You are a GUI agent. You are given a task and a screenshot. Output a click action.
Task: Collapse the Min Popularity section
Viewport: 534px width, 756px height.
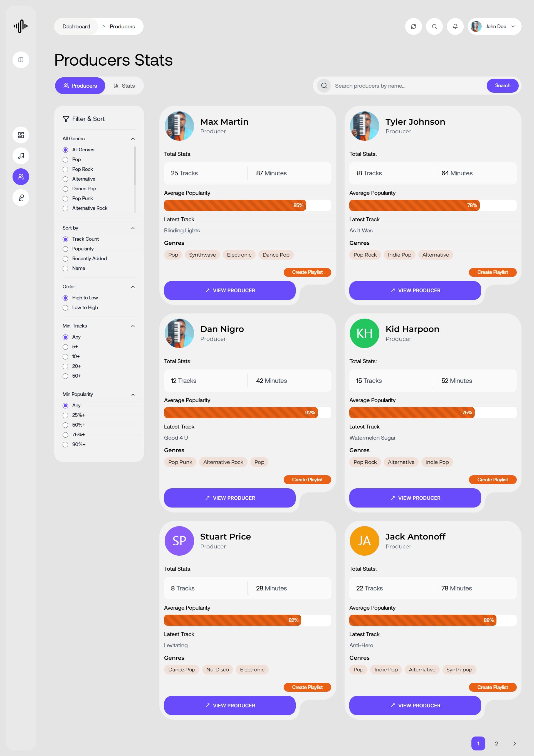point(133,394)
